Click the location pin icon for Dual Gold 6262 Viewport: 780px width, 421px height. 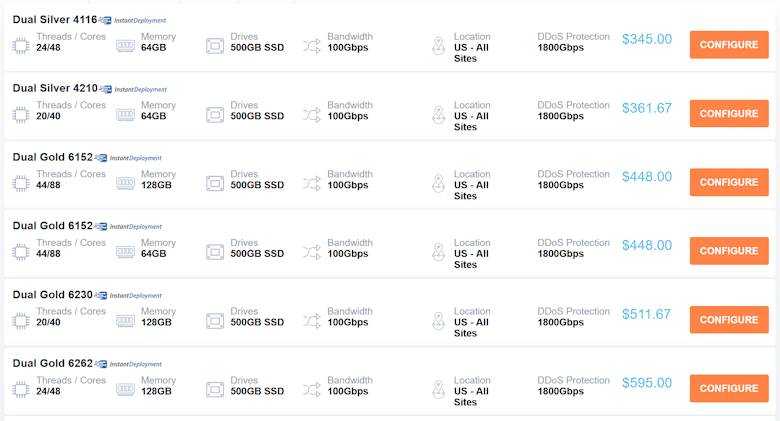(438, 390)
